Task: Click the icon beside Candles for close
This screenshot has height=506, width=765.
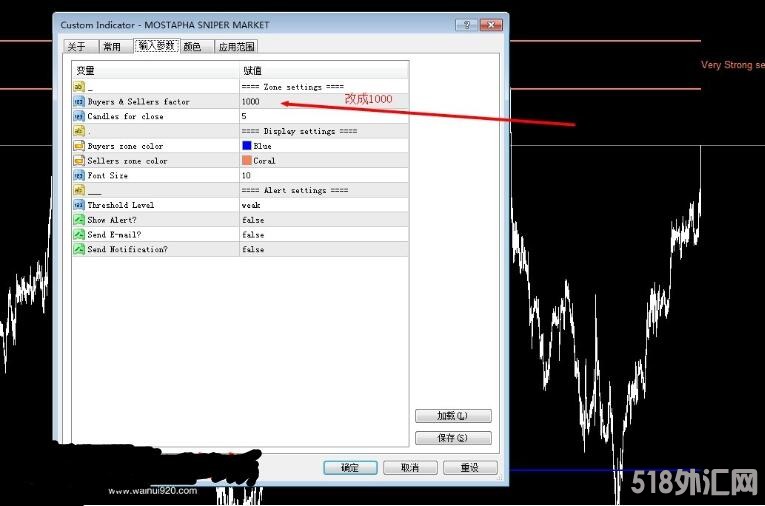Action: pos(79,116)
